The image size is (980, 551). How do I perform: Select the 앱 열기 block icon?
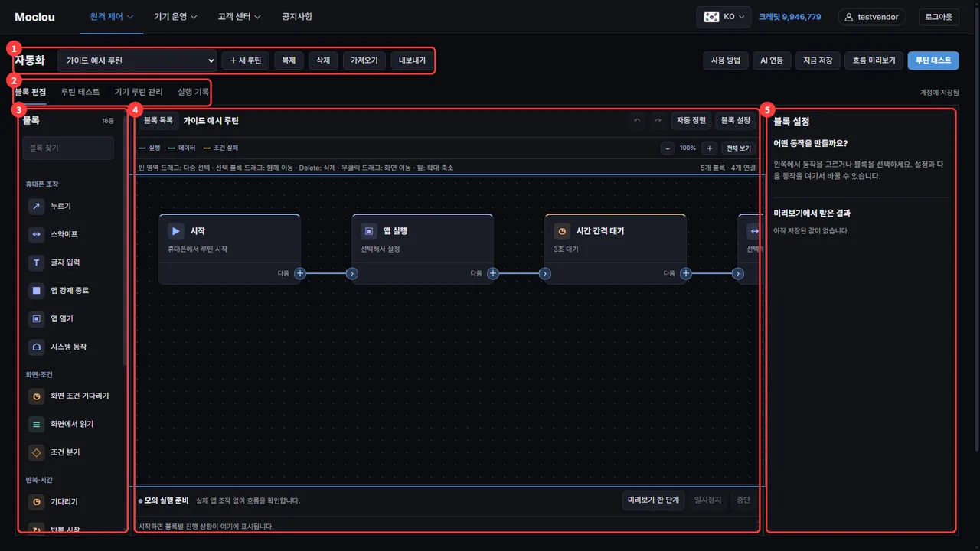click(x=36, y=318)
